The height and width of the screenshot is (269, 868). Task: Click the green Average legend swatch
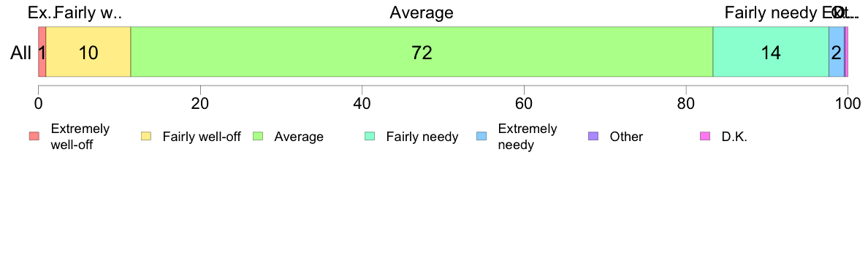click(258, 136)
